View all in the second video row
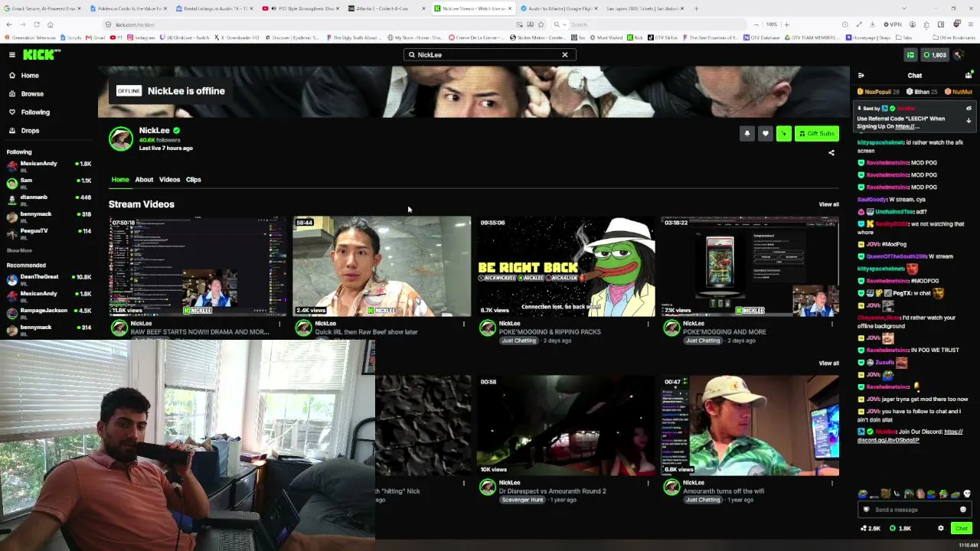 coord(828,364)
